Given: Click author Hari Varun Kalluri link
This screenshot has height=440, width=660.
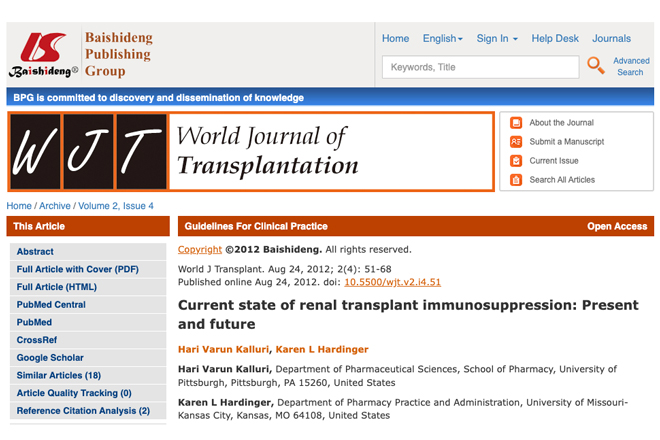Looking at the screenshot, I should [x=223, y=349].
